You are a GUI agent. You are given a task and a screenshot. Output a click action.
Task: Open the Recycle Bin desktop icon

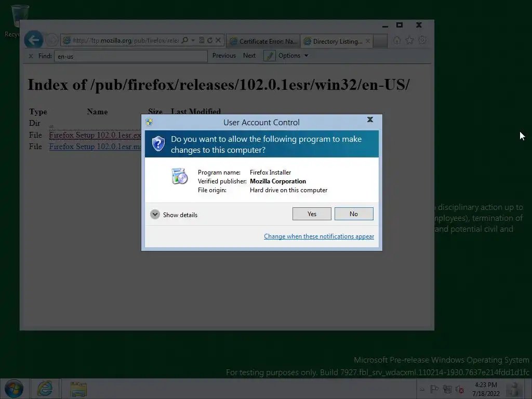pyautogui.click(x=19, y=21)
